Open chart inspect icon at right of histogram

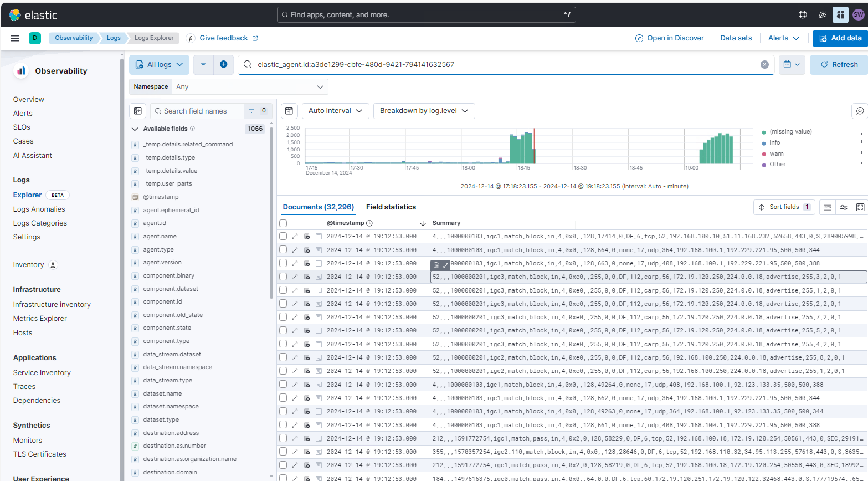[x=859, y=111]
